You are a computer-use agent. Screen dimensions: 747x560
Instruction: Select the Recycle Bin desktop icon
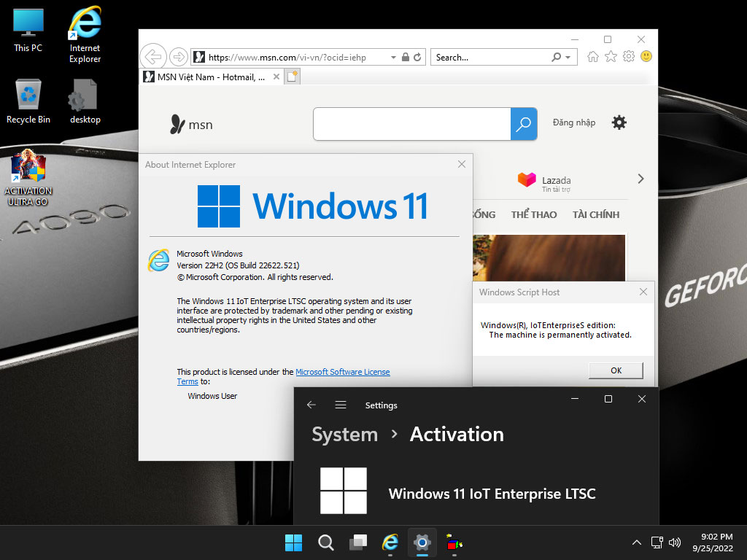tap(28, 101)
